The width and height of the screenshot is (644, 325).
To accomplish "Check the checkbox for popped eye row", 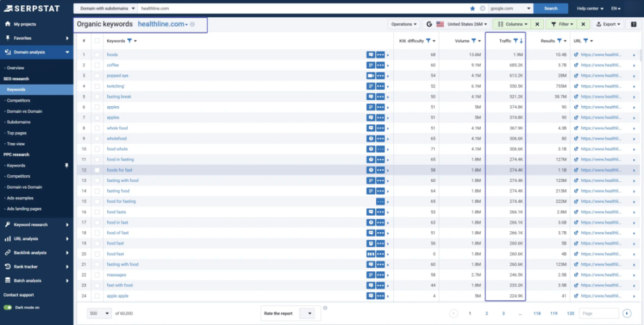I will [x=97, y=76].
